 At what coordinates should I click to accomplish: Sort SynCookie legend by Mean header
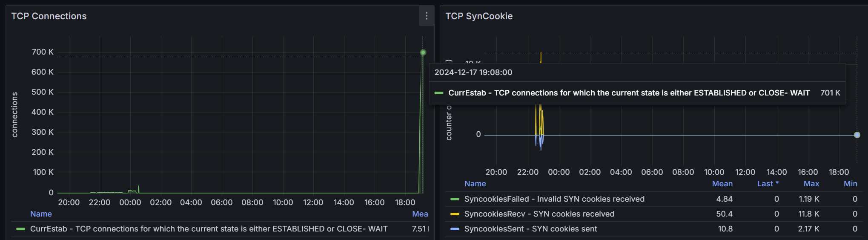click(722, 184)
